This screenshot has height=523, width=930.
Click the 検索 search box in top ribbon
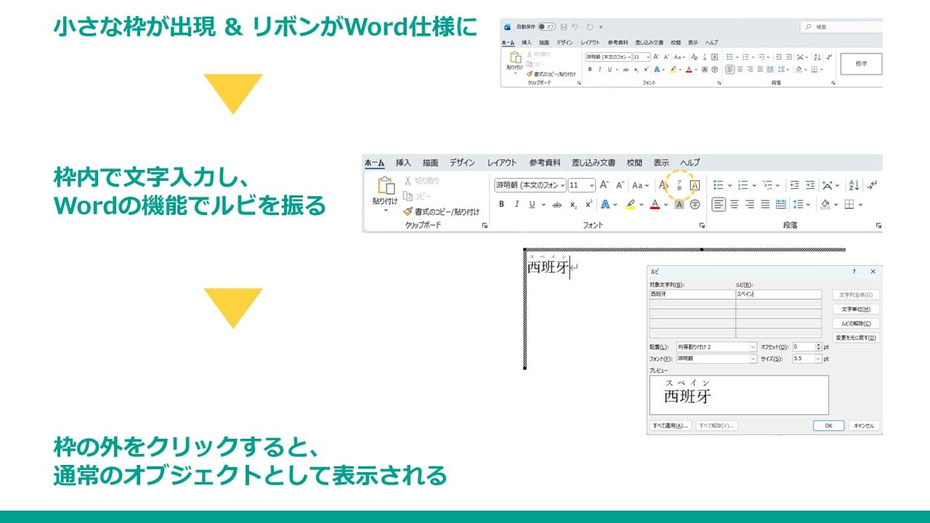pos(841,27)
